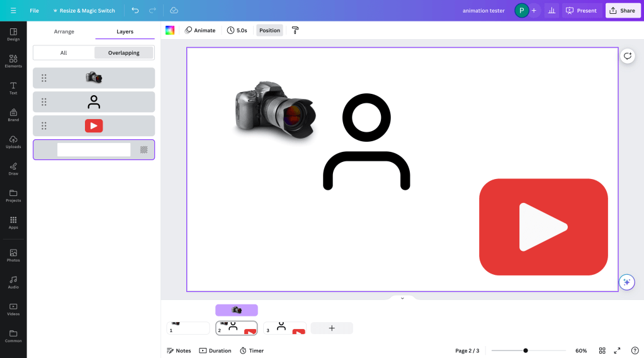644x358 pixels.
Task: Open the Uploads sidebar panel
Action: [x=13, y=142]
